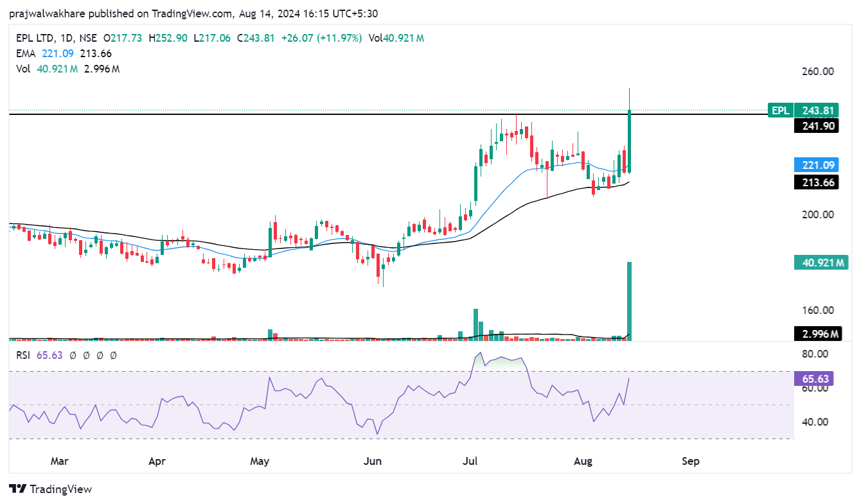Click the RSI 80.00 axis label
This screenshot has width=861, height=504.
[816, 354]
